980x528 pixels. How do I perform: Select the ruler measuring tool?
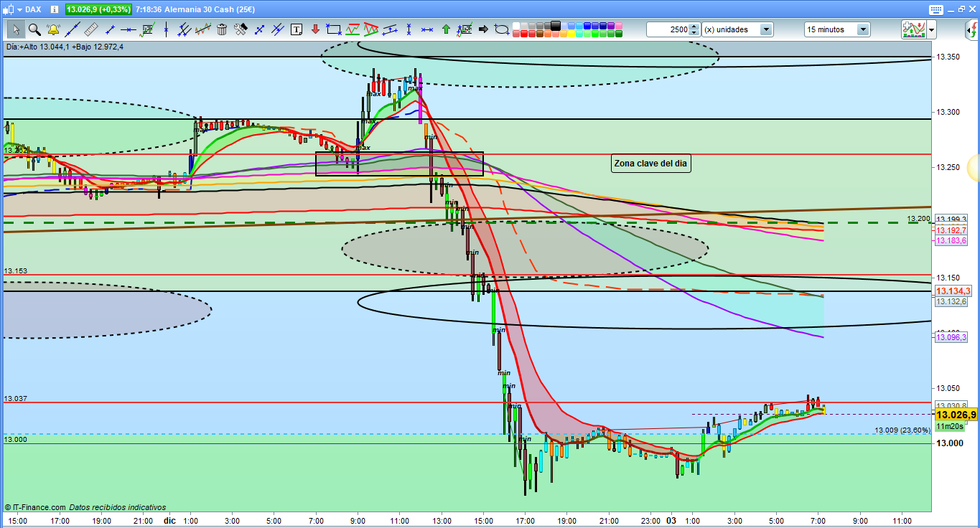(x=90, y=29)
